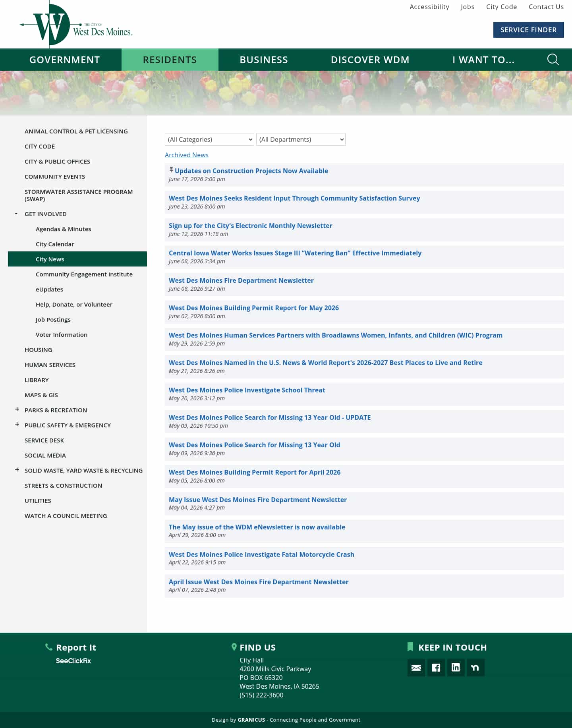This screenshot has width=572, height=728.
Task: Open the Nextdoor icon in footer
Action: 475,668
